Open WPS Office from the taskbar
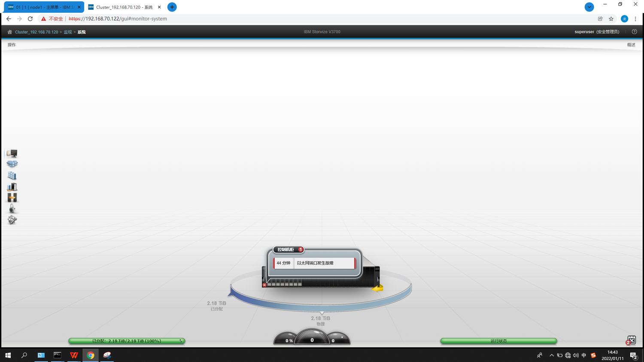644x362 pixels. [x=74, y=355]
